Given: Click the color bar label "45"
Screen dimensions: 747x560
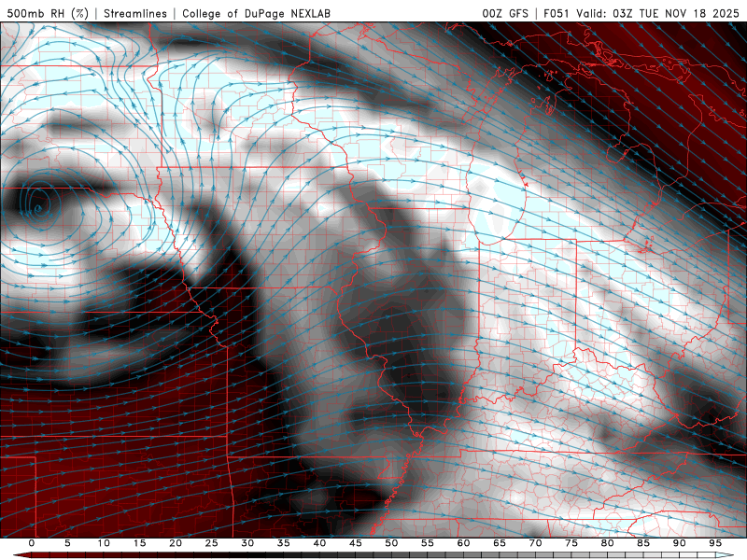Looking at the screenshot, I should (356, 543).
